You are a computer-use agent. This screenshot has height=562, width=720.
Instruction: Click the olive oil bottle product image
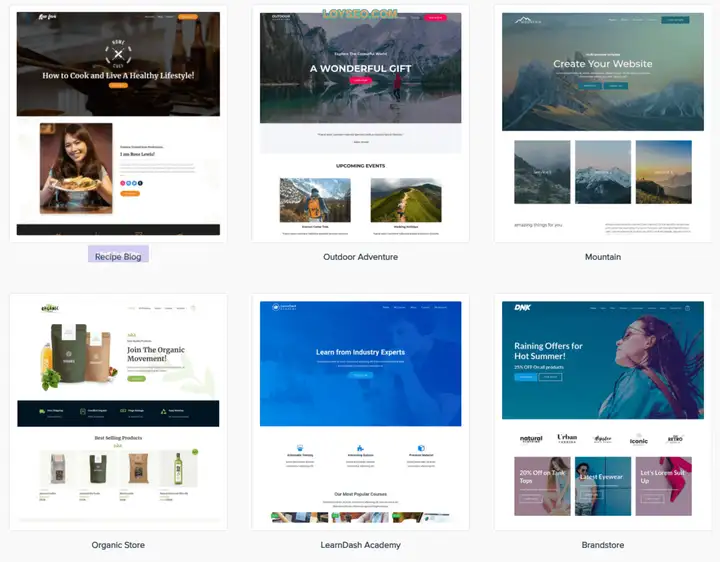coord(178,468)
